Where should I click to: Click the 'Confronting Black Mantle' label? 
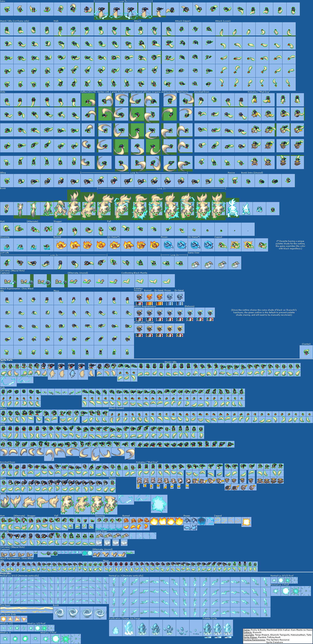[x=134, y=273]
